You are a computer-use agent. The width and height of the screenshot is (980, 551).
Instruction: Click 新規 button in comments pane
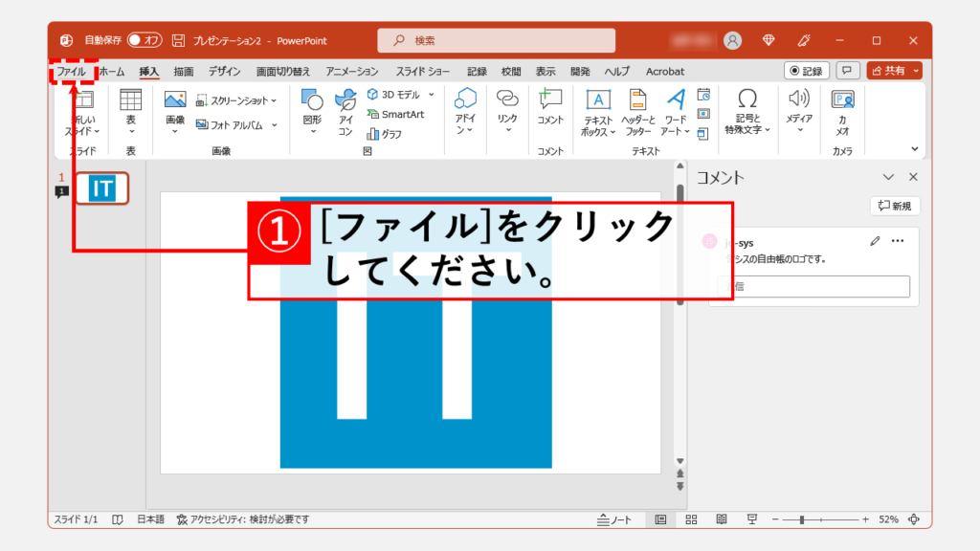(895, 206)
